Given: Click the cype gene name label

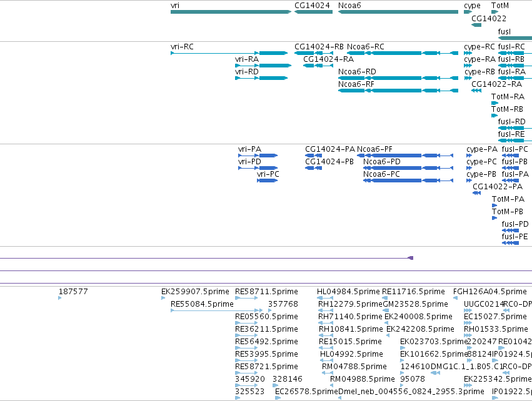Looking at the screenshot, I should (472, 6).
